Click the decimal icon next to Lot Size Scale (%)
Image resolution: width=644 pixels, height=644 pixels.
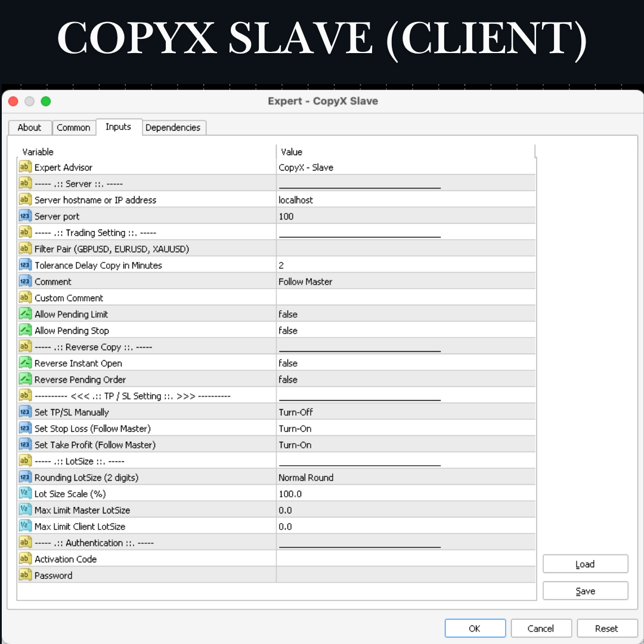pos(25,494)
